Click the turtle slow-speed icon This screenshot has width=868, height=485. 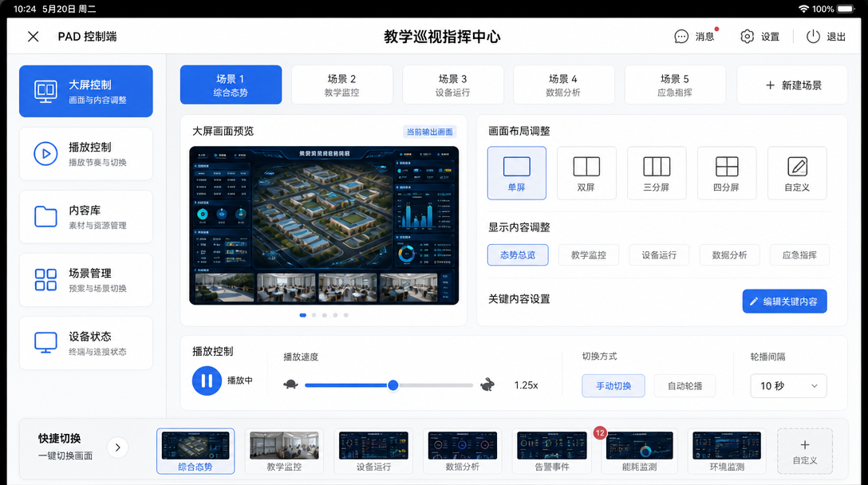pyautogui.click(x=290, y=384)
